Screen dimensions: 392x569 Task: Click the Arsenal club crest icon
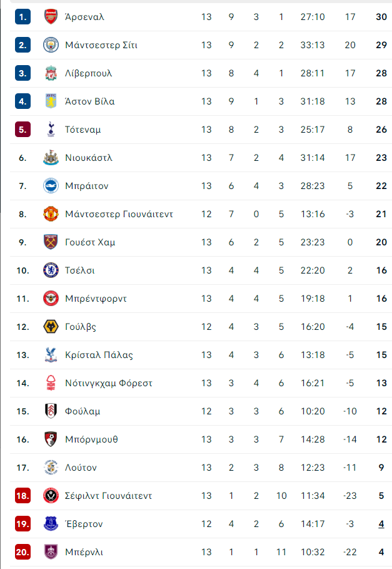point(51,17)
